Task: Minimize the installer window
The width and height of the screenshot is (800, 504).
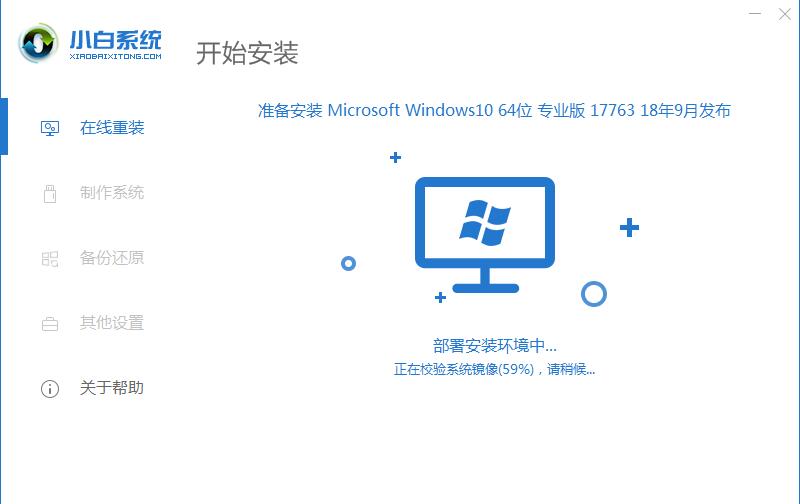Action: pos(755,13)
